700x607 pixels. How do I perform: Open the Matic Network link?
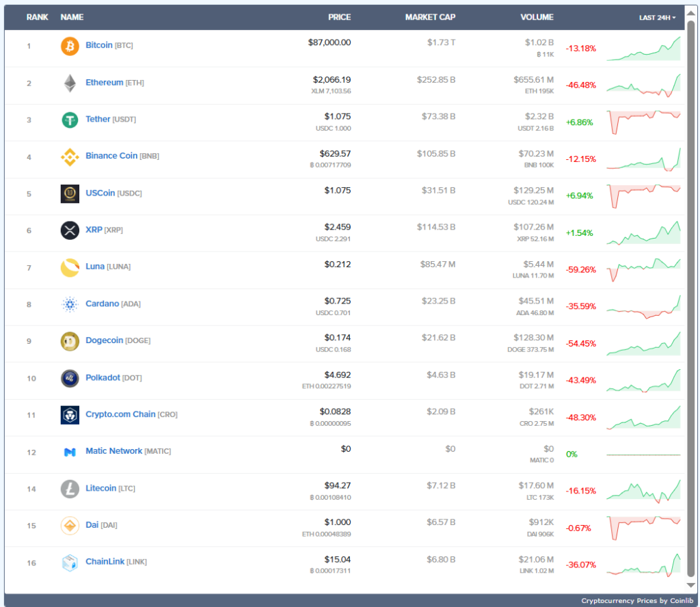113,451
